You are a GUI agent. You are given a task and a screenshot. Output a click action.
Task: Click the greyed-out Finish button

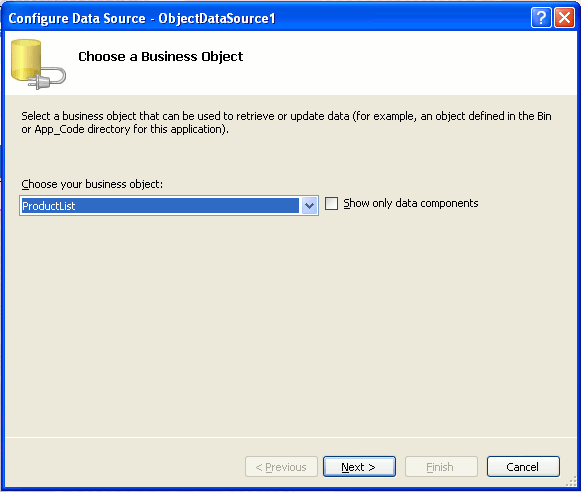(x=441, y=467)
